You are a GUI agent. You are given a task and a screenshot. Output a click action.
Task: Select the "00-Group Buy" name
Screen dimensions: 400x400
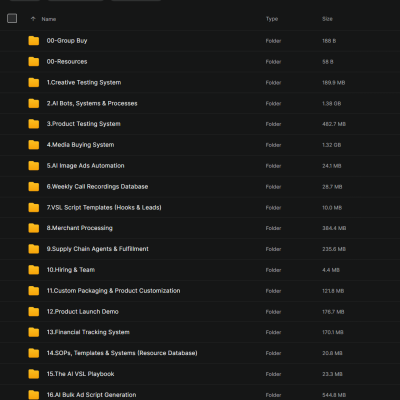tap(67, 41)
